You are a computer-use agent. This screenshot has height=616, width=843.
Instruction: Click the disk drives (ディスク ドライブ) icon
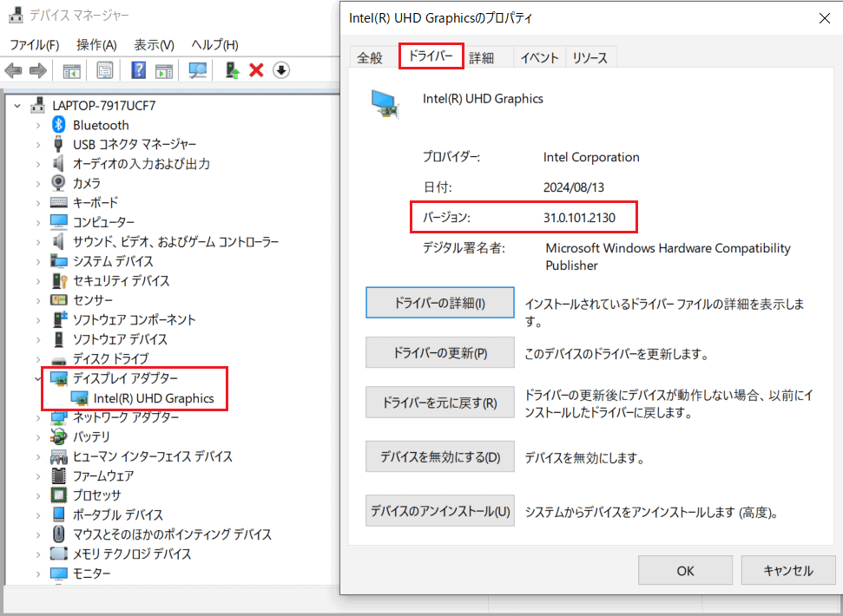tap(58, 359)
